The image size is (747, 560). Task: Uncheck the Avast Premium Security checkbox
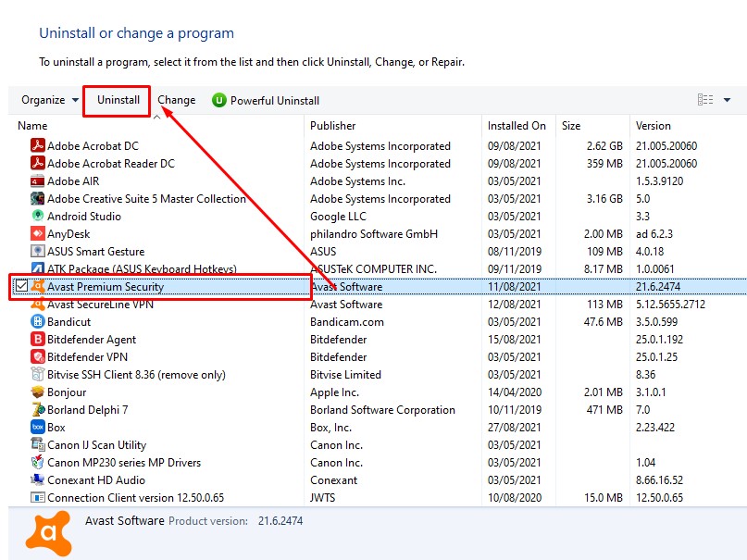[21, 286]
